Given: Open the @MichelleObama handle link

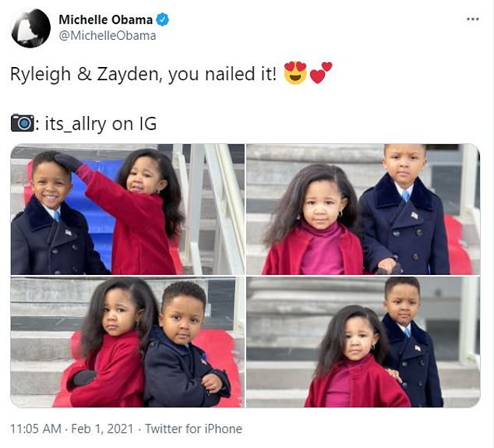Looking at the screenshot, I should (107, 36).
